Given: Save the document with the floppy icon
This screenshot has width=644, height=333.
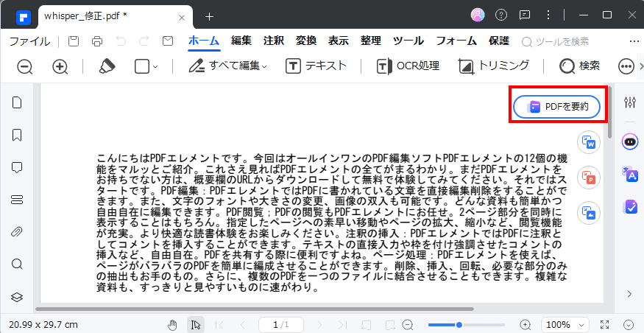Looking at the screenshot, I should tap(74, 41).
